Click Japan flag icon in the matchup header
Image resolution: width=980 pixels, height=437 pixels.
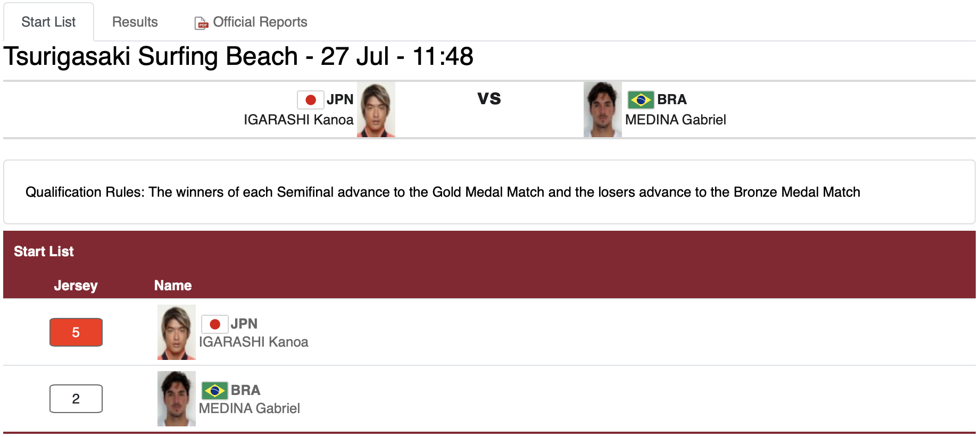point(310,99)
